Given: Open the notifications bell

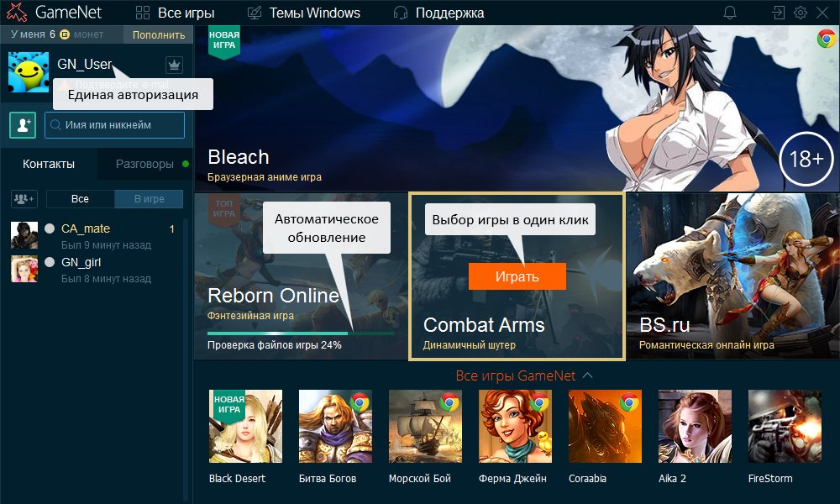Looking at the screenshot, I should coord(730,13).
